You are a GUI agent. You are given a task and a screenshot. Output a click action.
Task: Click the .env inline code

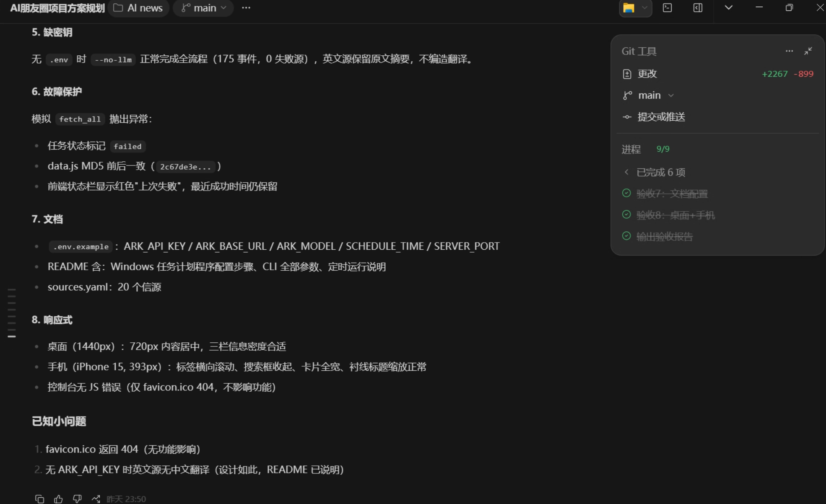[x=59, y=59]
